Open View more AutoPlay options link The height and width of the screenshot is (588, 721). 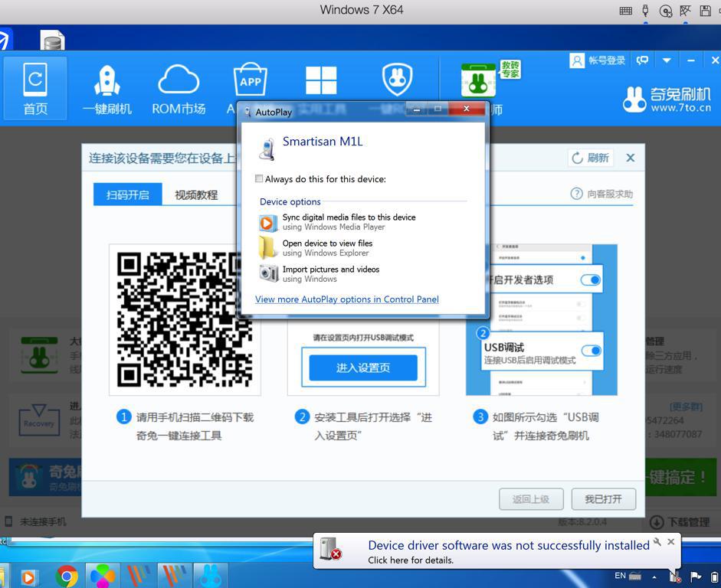click(346, 299)
